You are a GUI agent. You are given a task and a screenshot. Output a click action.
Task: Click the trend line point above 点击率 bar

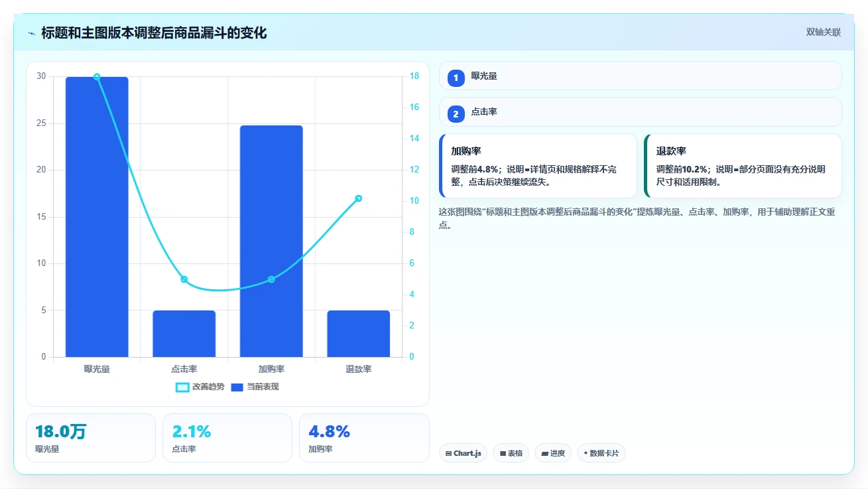click(x=184, y=279)
